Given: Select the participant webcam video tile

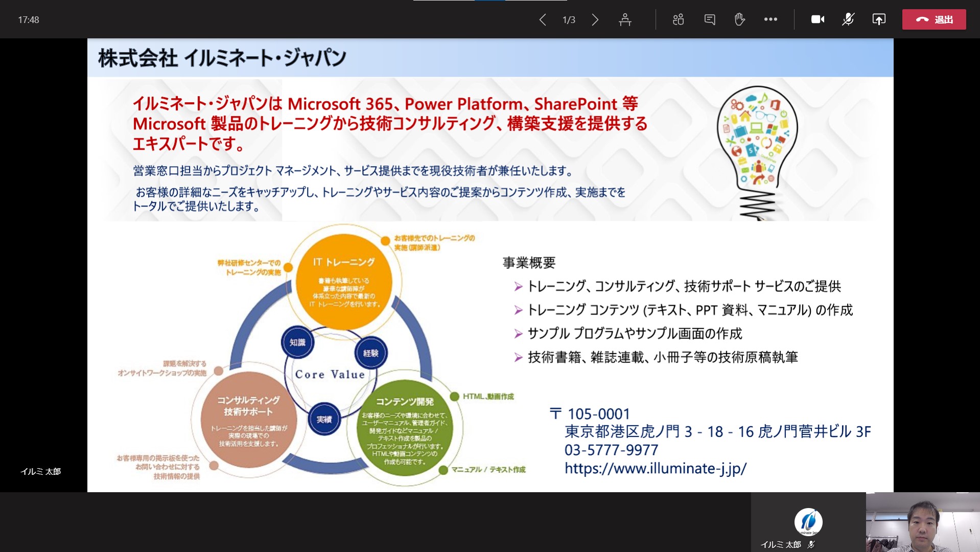Looking at the screenshot, I should 923,522.
